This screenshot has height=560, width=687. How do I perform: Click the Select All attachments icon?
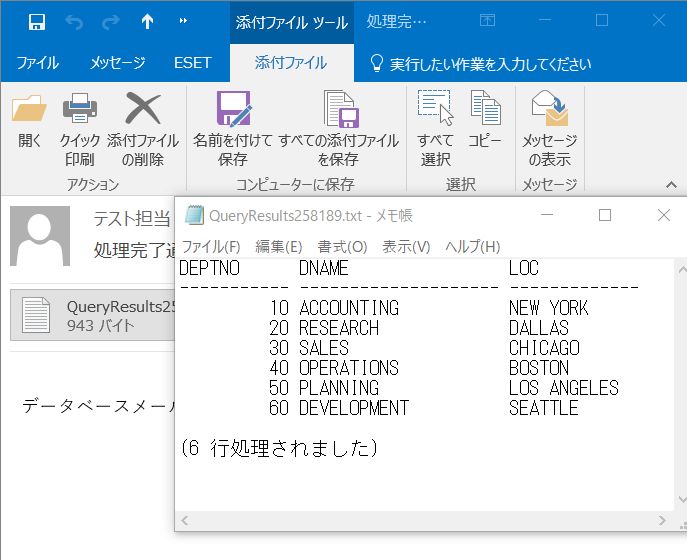pyautogui.click(x=435, y=110)
